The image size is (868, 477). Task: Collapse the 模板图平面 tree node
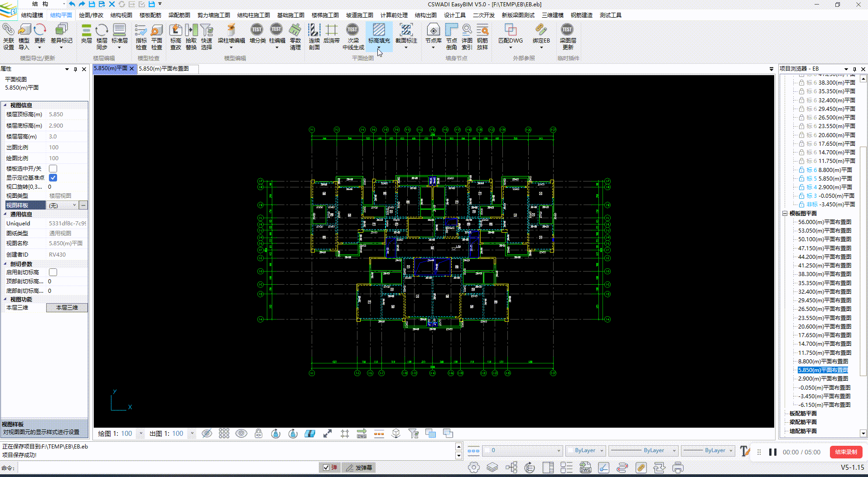785,214
